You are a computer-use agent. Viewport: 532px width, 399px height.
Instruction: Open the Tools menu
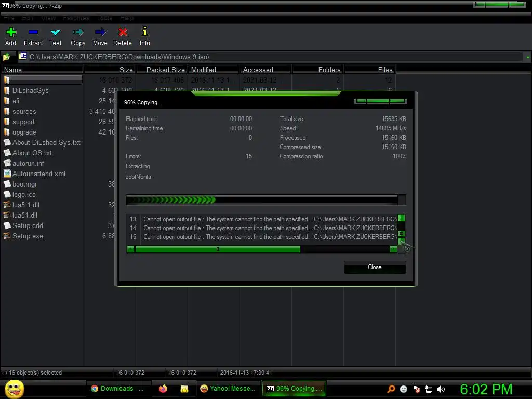[105, 18]
